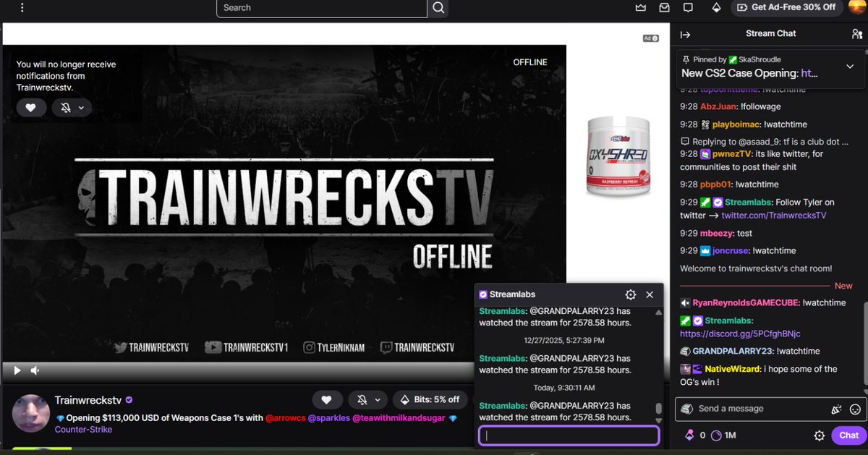Click the @teawithmilkandsugar mention
The image size is (868, 455).
399,418
